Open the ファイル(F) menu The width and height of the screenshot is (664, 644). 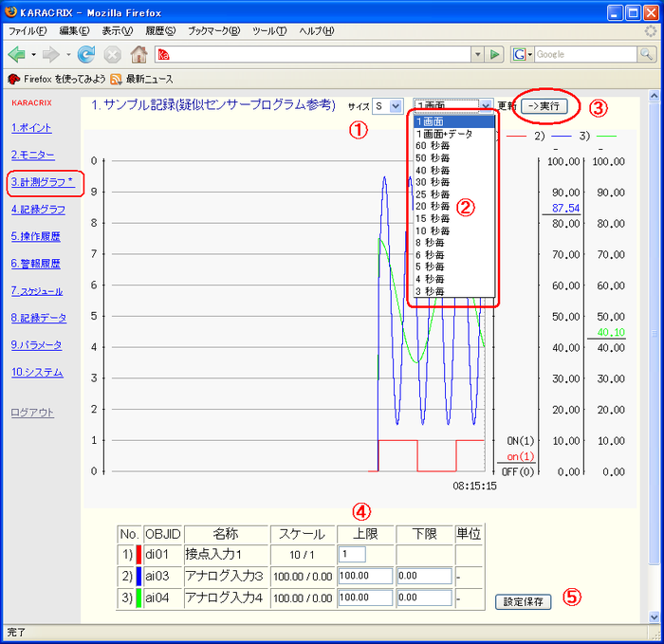(x=28, y=31)
